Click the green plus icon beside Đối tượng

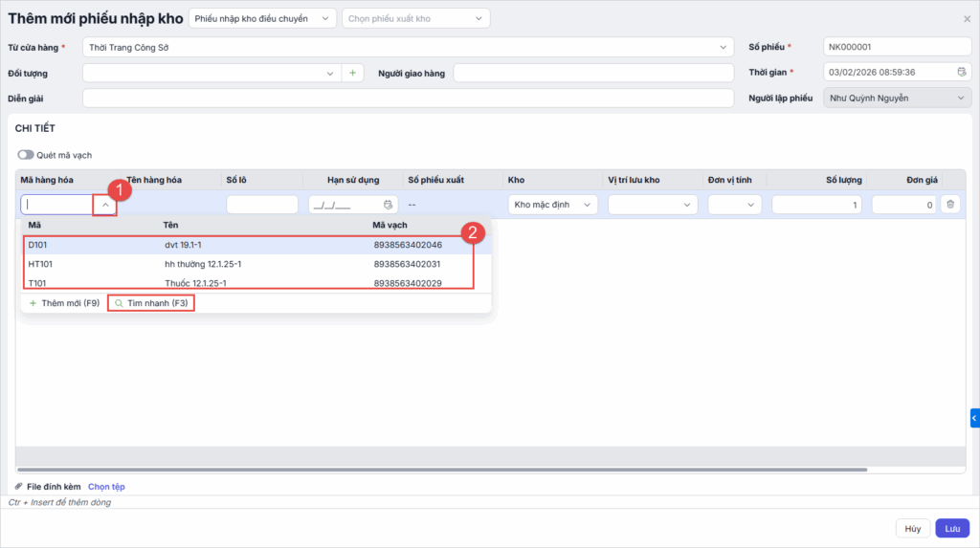[x=352, y=73]
